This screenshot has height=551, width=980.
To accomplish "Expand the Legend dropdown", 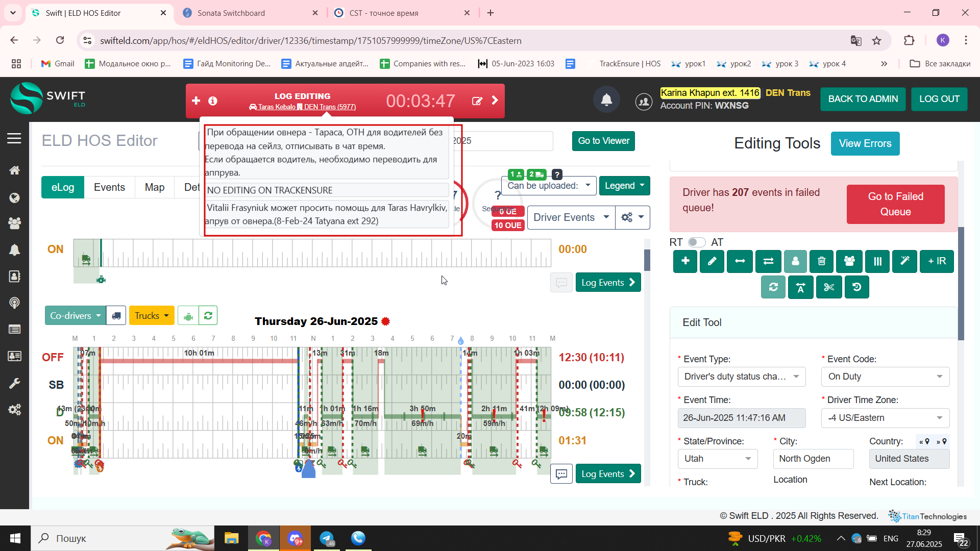I will coord(624,186).
